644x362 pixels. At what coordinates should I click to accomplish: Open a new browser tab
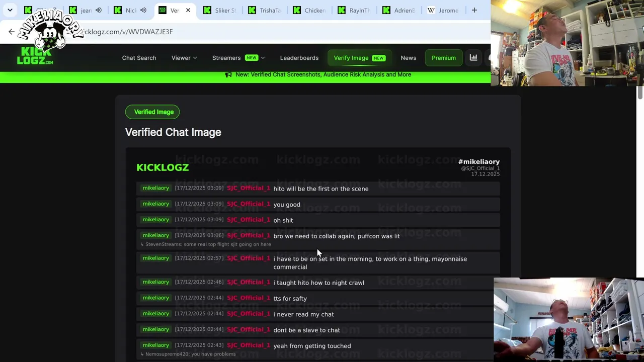click(474, 10)
